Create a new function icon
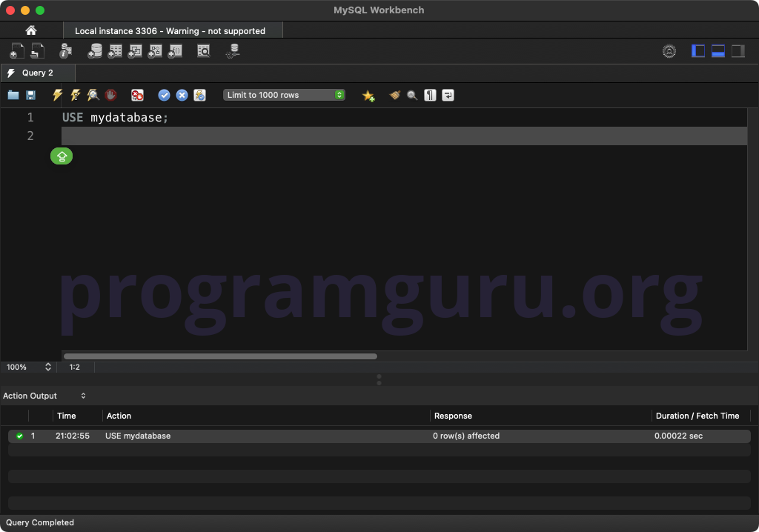This screenshot has width=759, height=532. coord(175,51)
